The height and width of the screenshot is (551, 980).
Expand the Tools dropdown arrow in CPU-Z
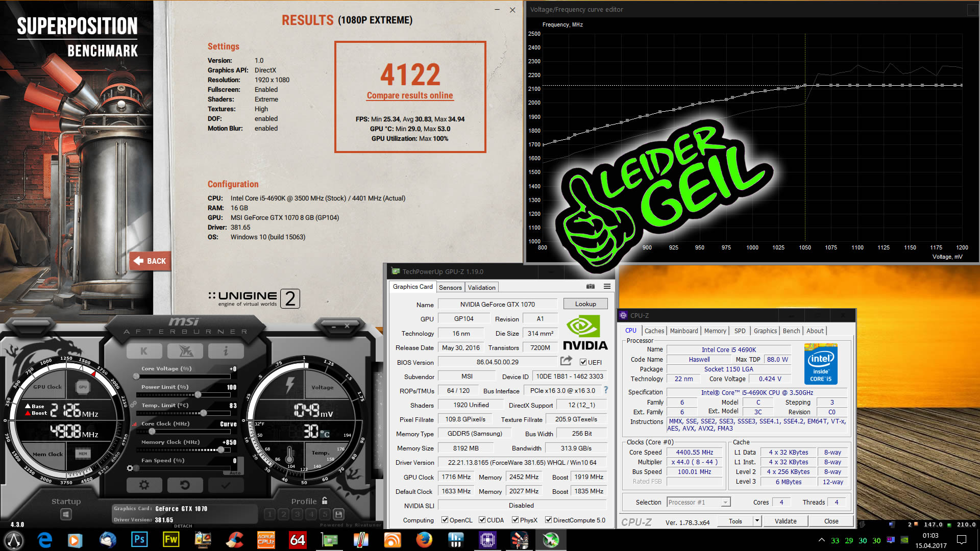click(757, 521)
